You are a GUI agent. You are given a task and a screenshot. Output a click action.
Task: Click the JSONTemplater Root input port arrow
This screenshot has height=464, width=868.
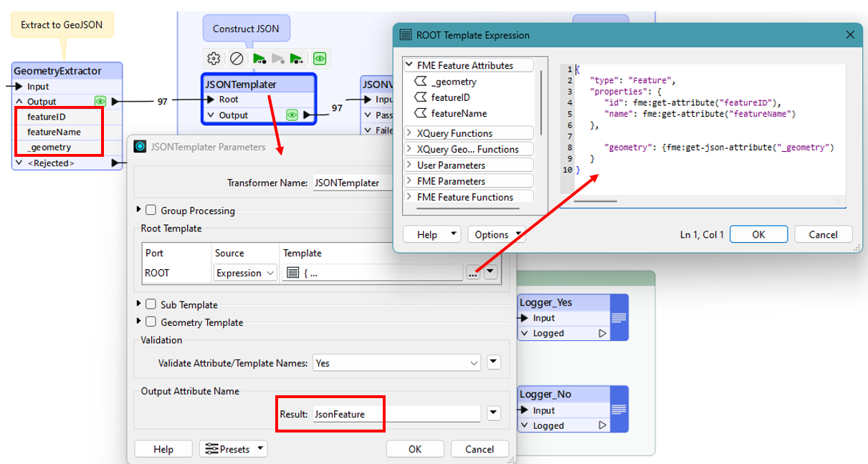pyautogui.click(x=211, y=100)
